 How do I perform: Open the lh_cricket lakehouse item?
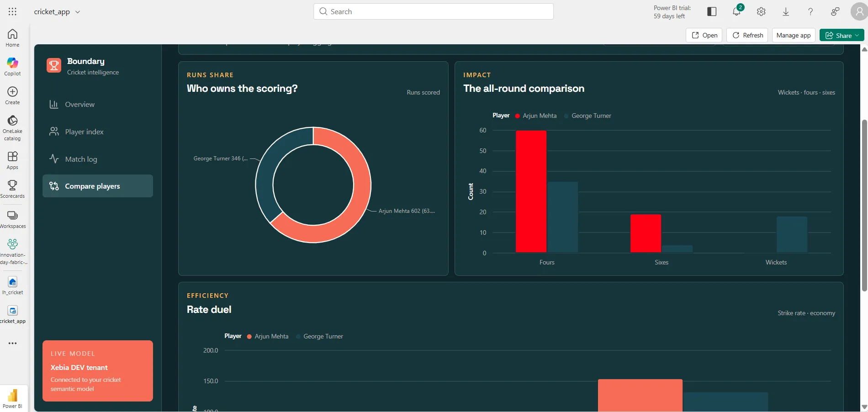point(12,285)
